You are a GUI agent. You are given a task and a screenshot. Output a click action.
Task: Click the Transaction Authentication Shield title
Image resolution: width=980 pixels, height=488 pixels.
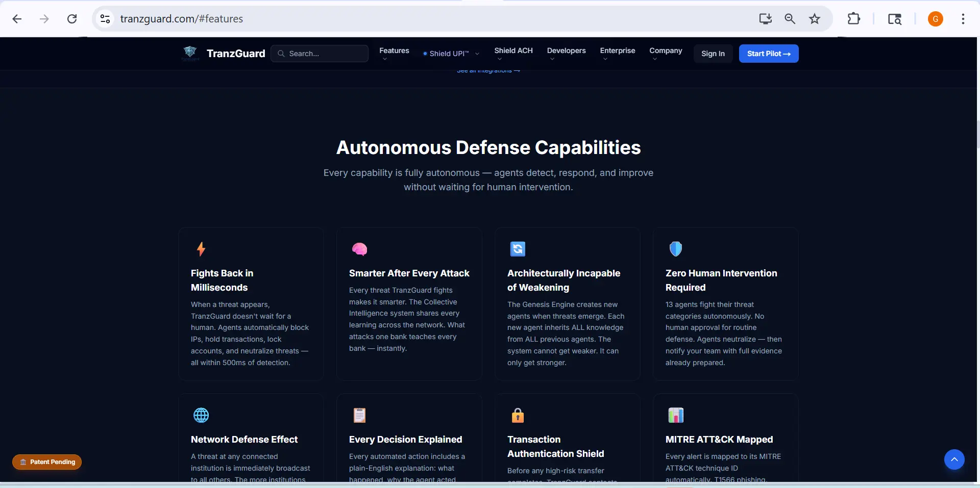[x=555, y=447]
